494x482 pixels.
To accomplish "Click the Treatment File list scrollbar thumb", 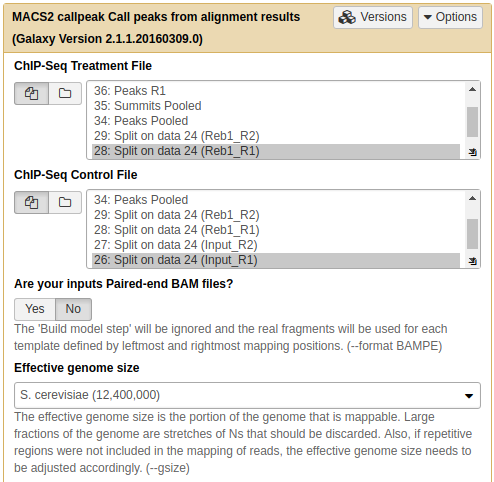I will pyautogui.click(x=472, y=122).
